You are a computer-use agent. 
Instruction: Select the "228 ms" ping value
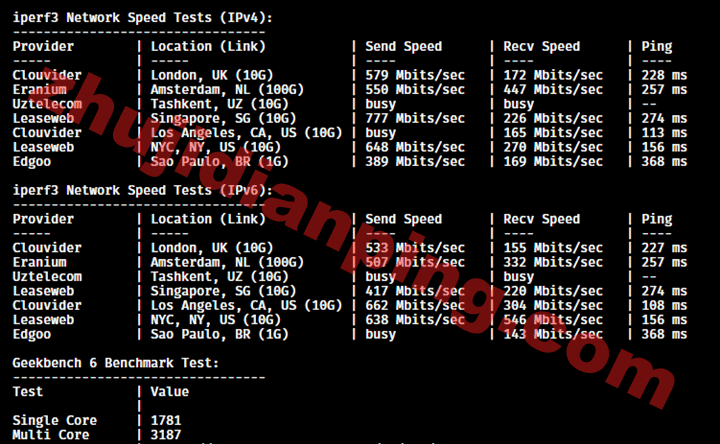point(664,75)
